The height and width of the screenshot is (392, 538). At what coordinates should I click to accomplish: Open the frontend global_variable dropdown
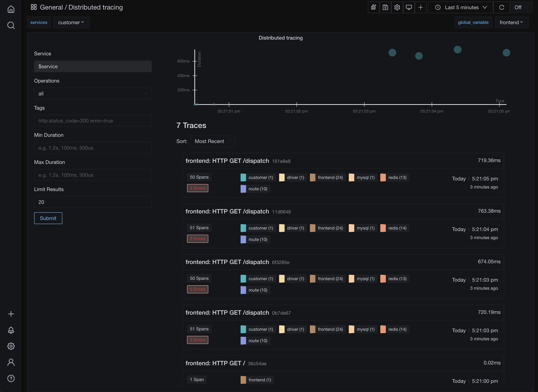tap(511, 22)
